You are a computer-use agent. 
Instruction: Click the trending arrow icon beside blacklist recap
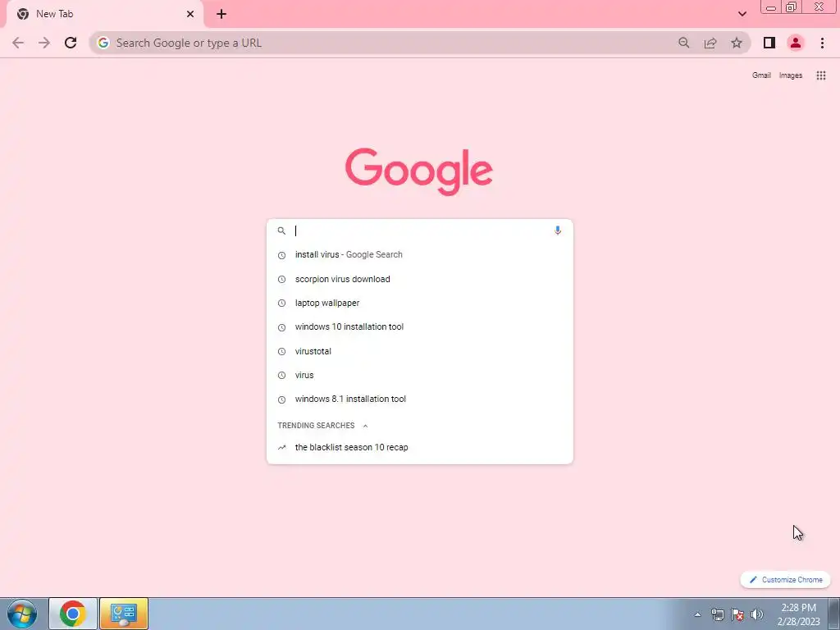(282, 447)
